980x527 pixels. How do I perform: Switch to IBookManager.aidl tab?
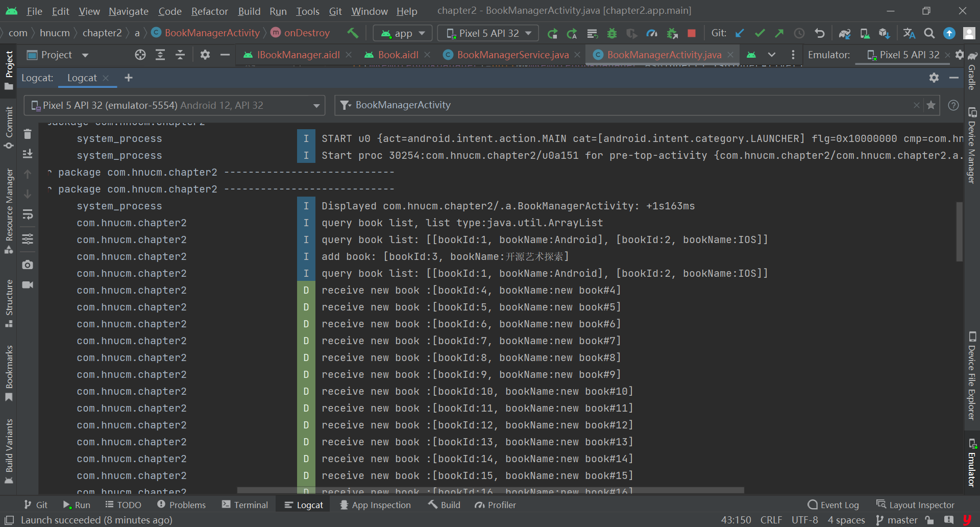pyautogui.click(x=297, y=55)
